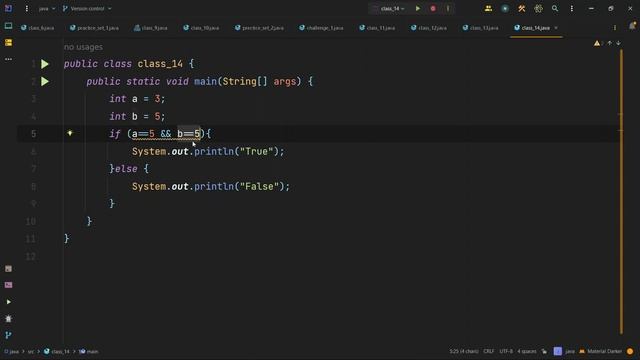This screenshot has height=360, width=640.
Task: Open warnings indicator in editor corner
Action: click(597, 43)
